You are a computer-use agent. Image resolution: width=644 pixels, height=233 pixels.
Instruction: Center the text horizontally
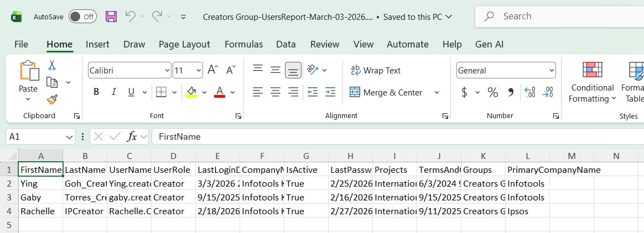pos(275,92)
